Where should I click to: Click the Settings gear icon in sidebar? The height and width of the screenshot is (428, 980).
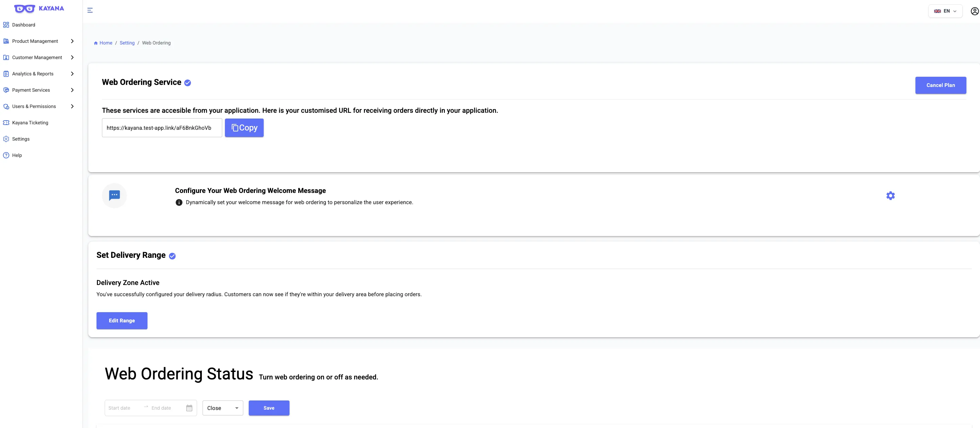tap(6, 139)
